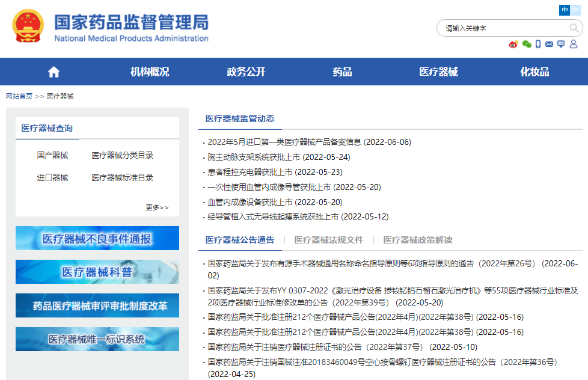Open the mobile version via phone icon

tap(537, 44)
